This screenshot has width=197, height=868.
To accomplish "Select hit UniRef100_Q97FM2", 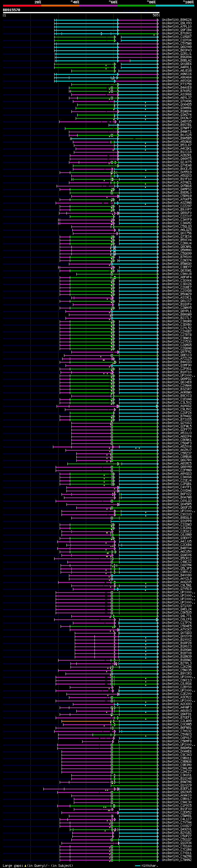I will click(176, 352).
